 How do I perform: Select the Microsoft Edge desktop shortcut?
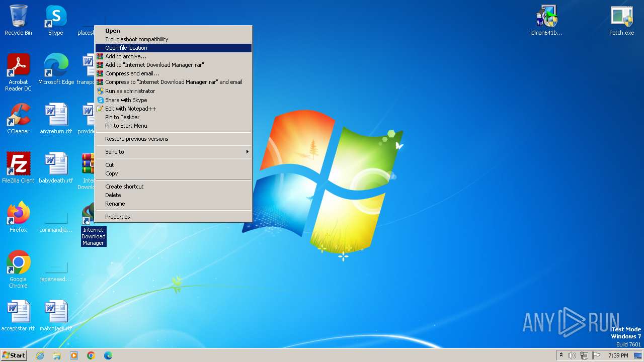56,69
